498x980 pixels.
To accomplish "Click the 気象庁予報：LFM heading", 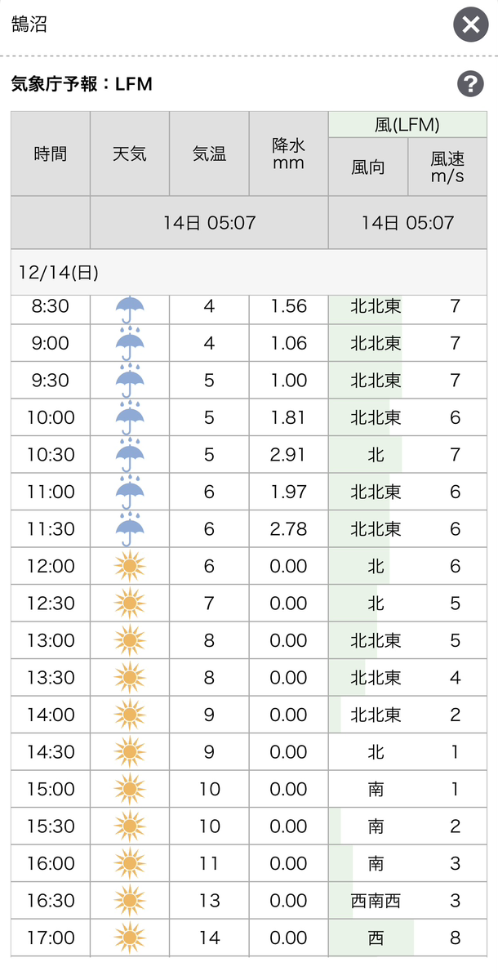I will pos(82,83).
